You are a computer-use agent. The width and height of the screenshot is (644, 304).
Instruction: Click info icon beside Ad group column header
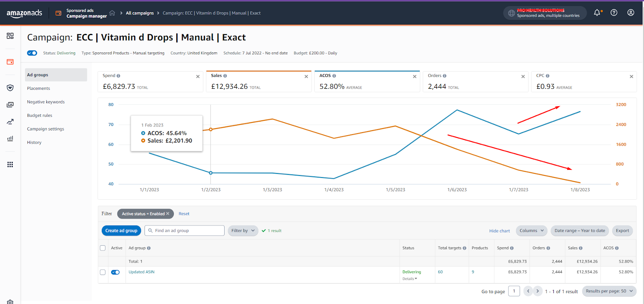click(149, 248)
